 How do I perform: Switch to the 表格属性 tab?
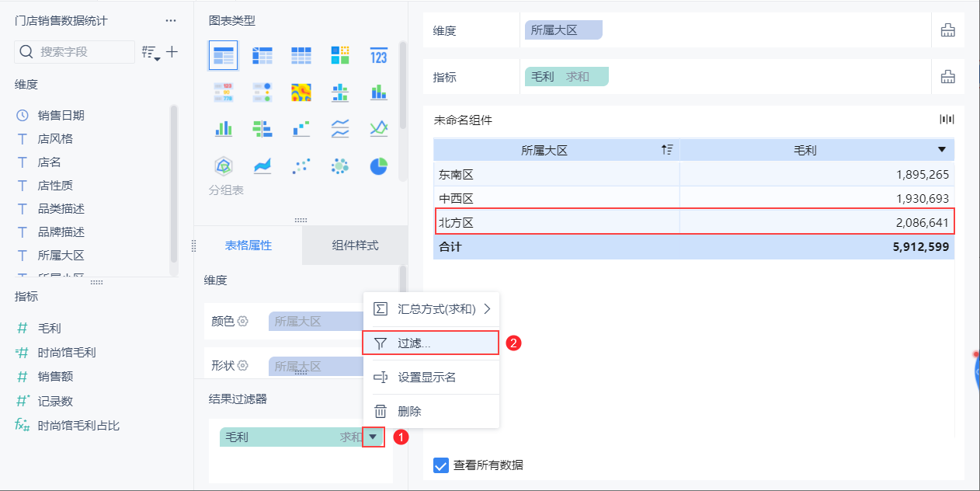(x=248, y=245)
